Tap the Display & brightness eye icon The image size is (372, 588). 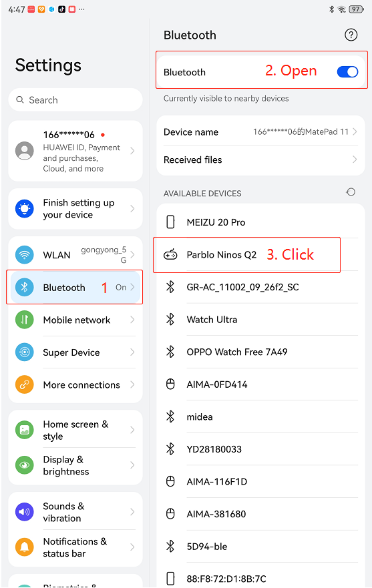25,465
